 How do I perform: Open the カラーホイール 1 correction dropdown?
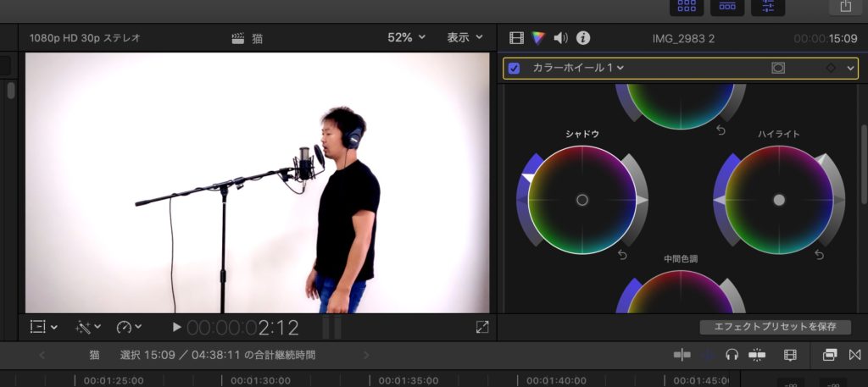(578, 68)
